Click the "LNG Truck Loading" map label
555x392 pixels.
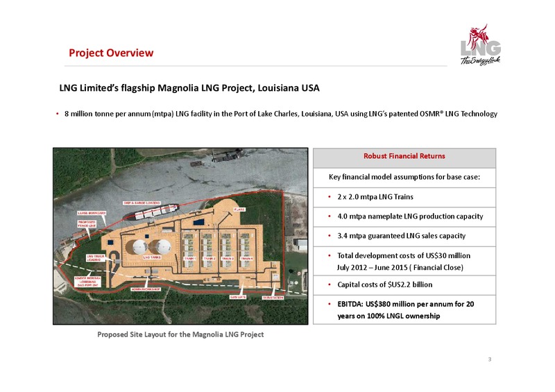[x=96, y=258]
